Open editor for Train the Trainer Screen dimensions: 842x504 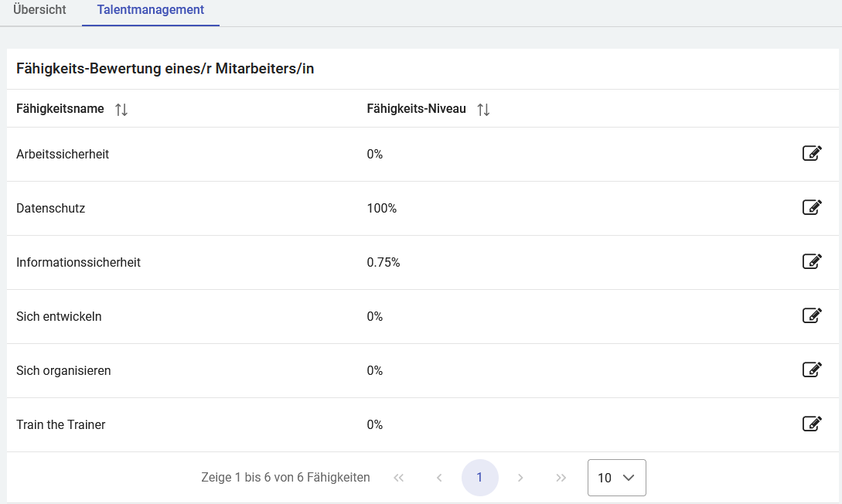(x=811, y=424)
